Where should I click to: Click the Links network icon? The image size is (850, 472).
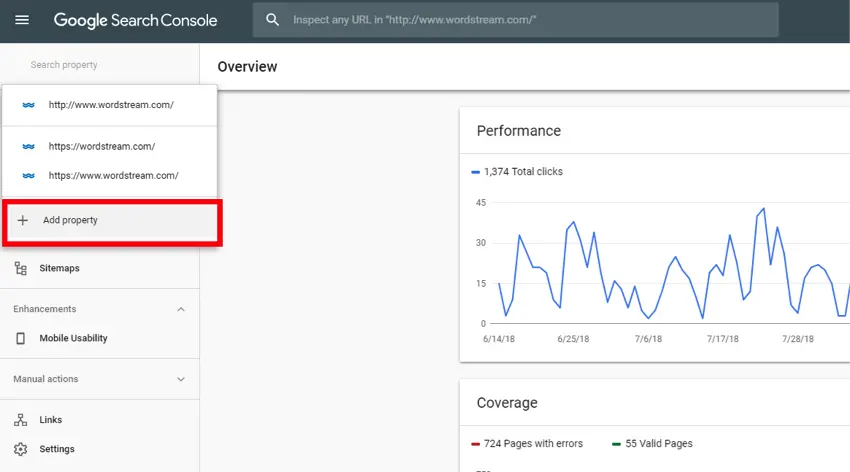21,420
